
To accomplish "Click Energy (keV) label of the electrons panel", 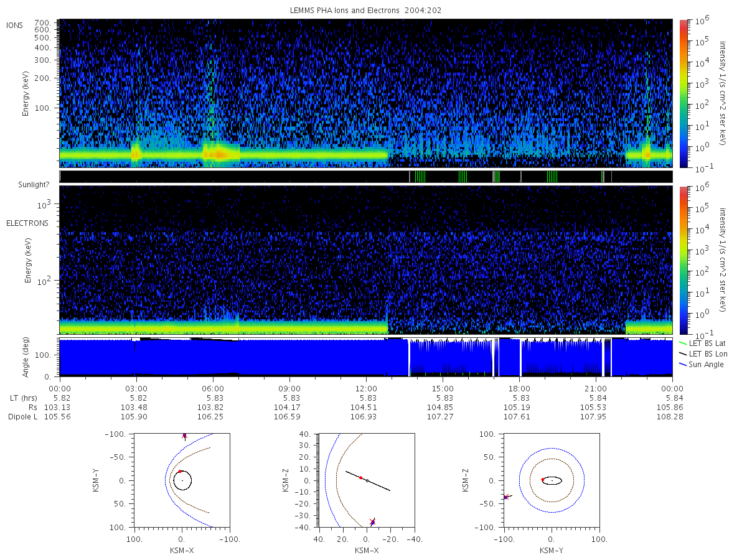I will 29,260.
